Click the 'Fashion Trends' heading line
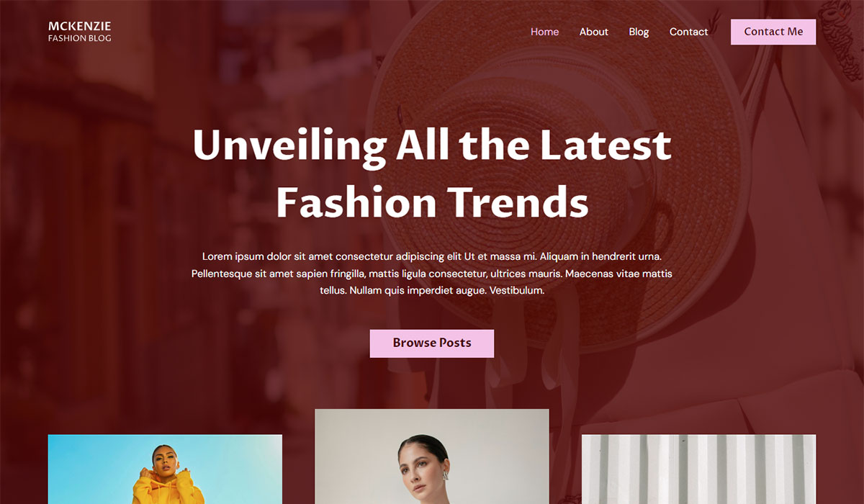The width and height of the screenshot is (864, 504). click(432, 202)
